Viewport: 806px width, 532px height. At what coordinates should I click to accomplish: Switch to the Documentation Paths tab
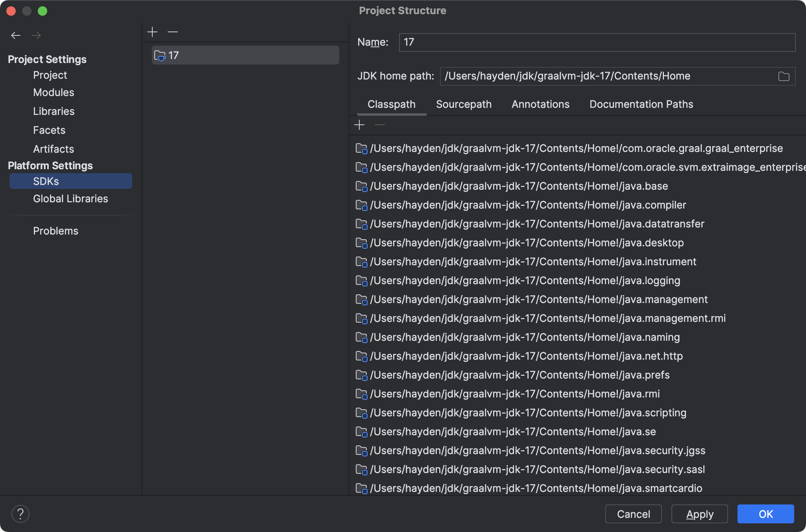pyautogui.click(x=641, y=104)
